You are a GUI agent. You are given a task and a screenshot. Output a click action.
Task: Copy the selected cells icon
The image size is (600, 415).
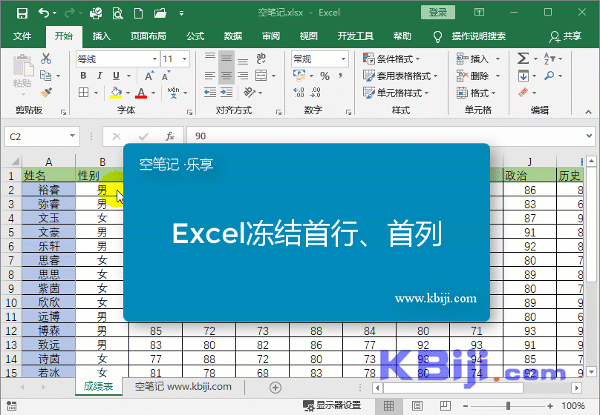pyautogui.click(x=46, y=76)
